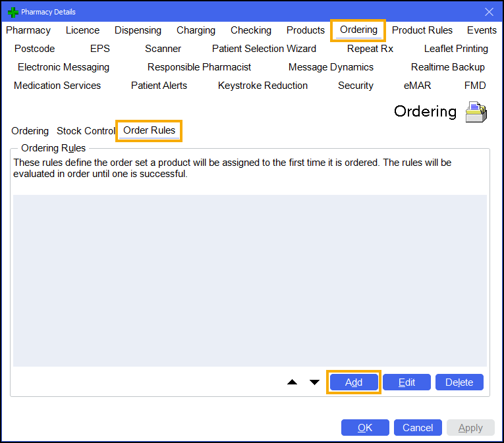Move rule down with down arrow

click(x=314, y=382)
